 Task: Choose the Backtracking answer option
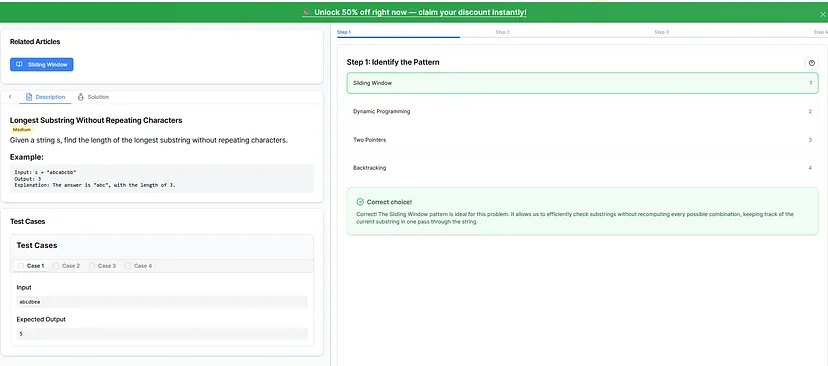point(582,168)
